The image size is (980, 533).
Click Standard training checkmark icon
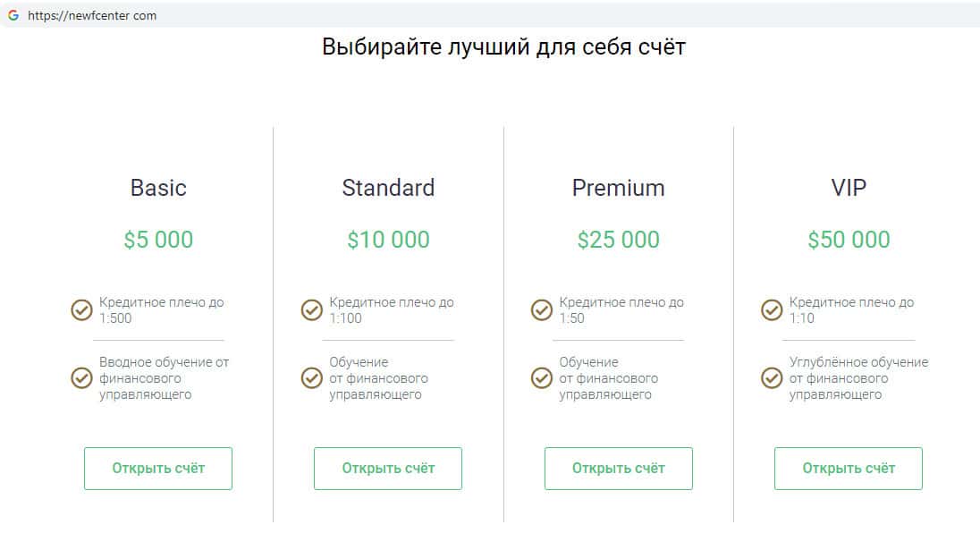pyautogui.click(x=311, y=377)
